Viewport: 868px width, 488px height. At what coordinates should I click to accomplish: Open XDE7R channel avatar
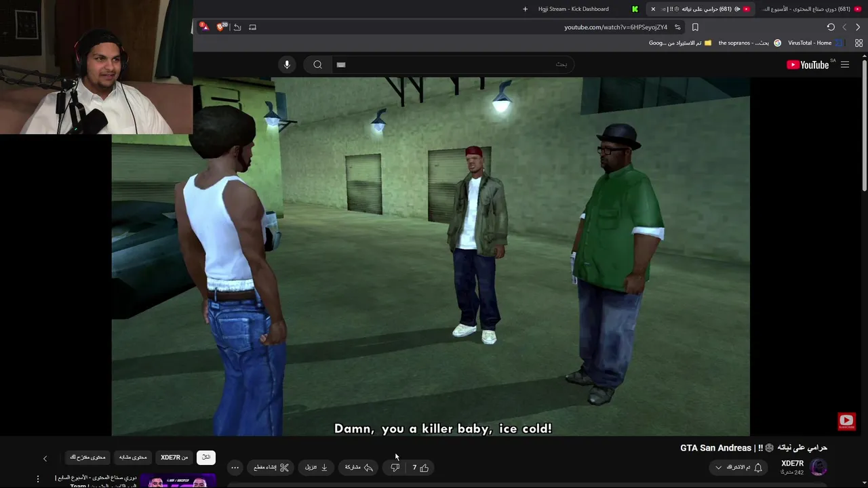click(818, 468)
